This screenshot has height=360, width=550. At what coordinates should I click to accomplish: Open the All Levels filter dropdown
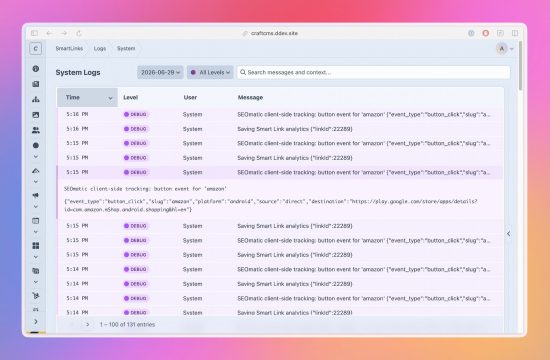[210, 72]
